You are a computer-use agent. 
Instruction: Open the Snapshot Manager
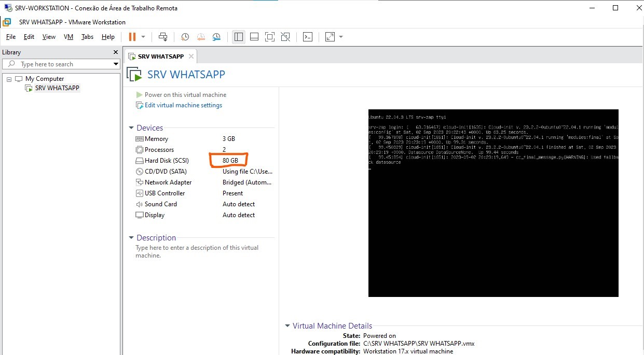tap(216, 37)
